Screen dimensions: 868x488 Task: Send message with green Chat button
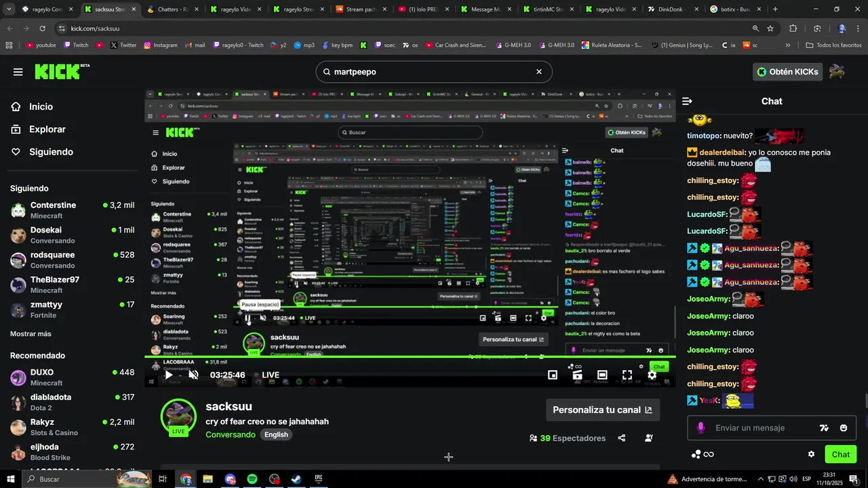click(841, 454)
